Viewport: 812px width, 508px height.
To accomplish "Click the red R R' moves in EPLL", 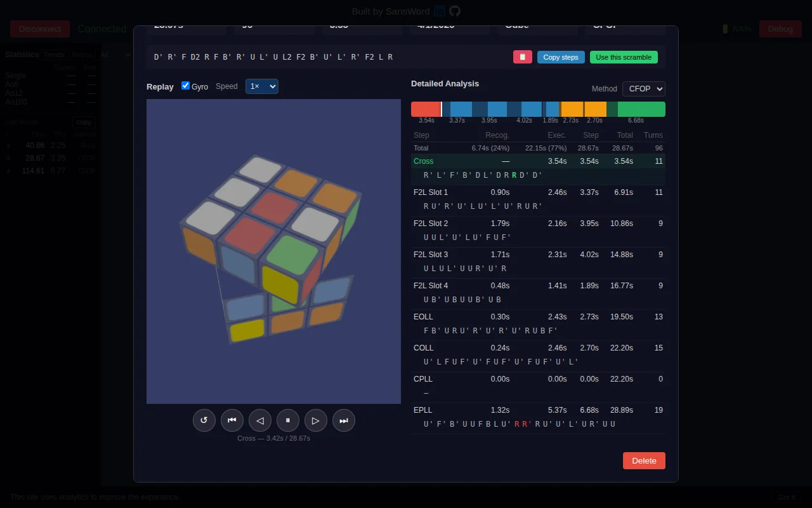I will 523,424.
